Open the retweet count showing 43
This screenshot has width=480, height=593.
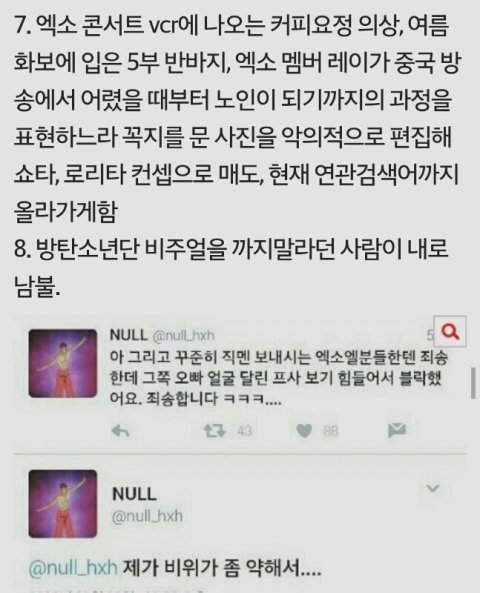click(x=244, y=431)
